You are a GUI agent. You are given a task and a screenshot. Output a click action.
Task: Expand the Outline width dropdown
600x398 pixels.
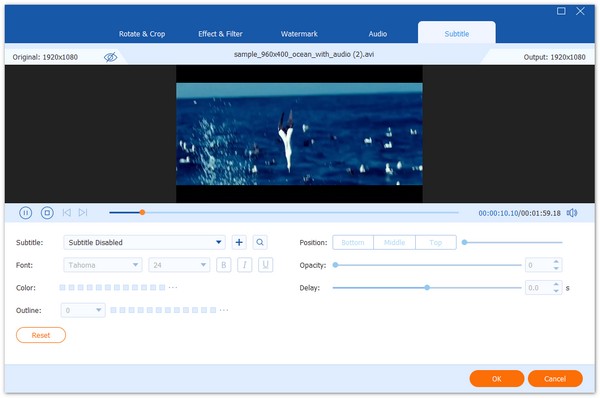tap(83, 310)
